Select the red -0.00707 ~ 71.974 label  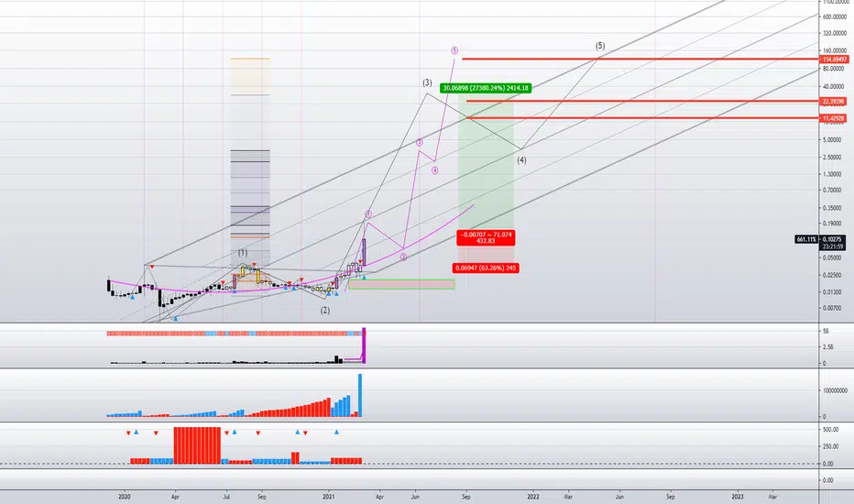pyautogui.click(x=486, y=237)
